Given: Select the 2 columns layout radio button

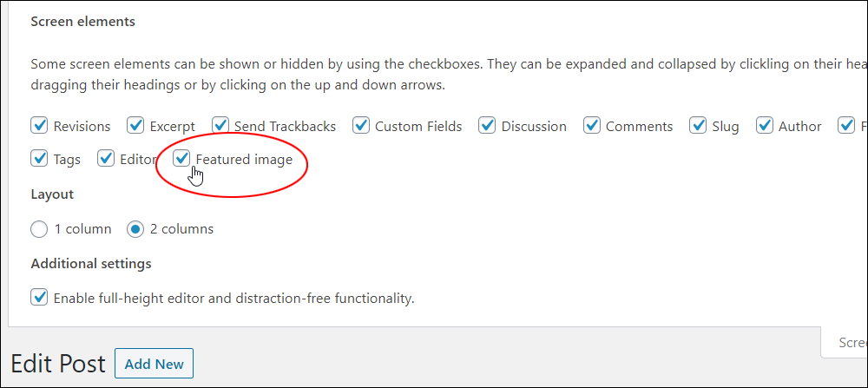Looking at the screenshot, I should click(135, 228).
